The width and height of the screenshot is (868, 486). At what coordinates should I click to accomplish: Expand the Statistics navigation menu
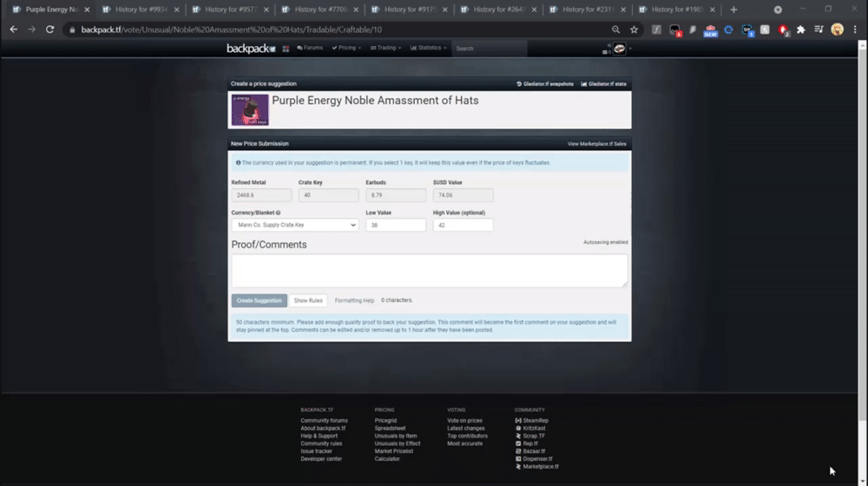[x=429, y=48]
